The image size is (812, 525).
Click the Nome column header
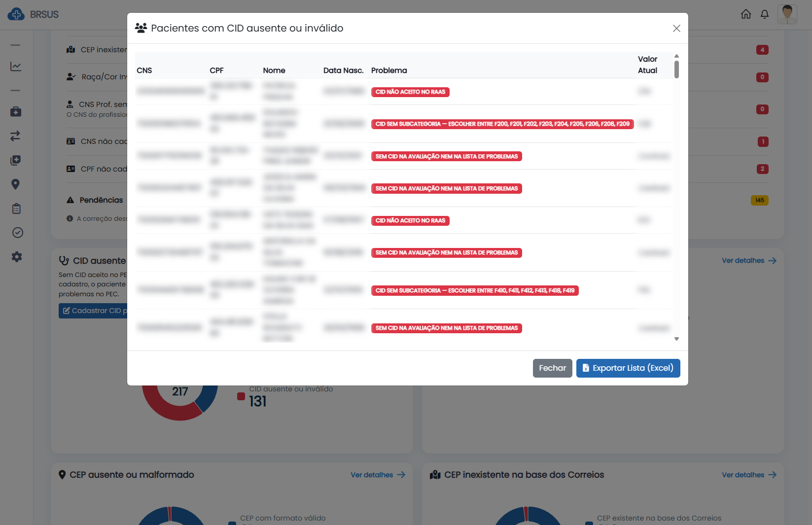click(x=274, y=70)
